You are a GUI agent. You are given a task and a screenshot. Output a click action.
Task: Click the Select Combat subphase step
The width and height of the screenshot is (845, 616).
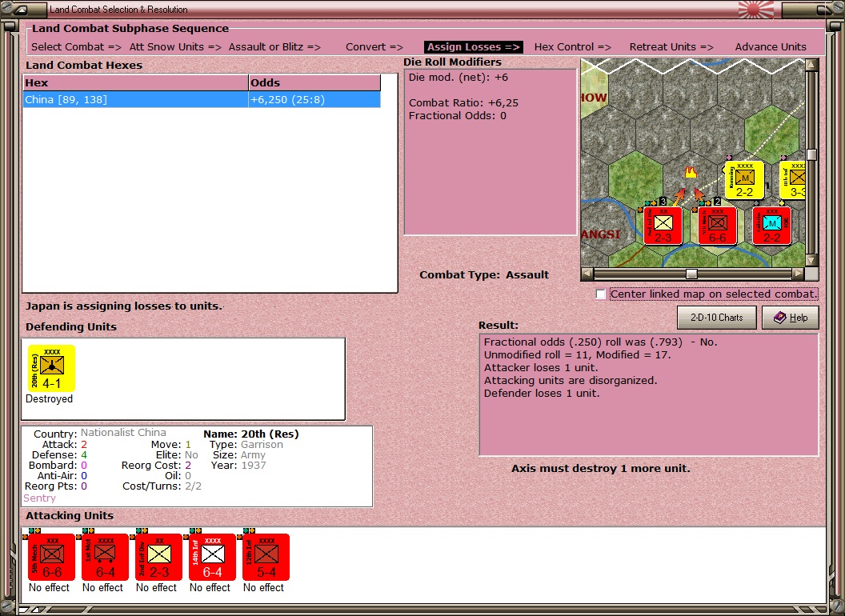tap(76, 47)
